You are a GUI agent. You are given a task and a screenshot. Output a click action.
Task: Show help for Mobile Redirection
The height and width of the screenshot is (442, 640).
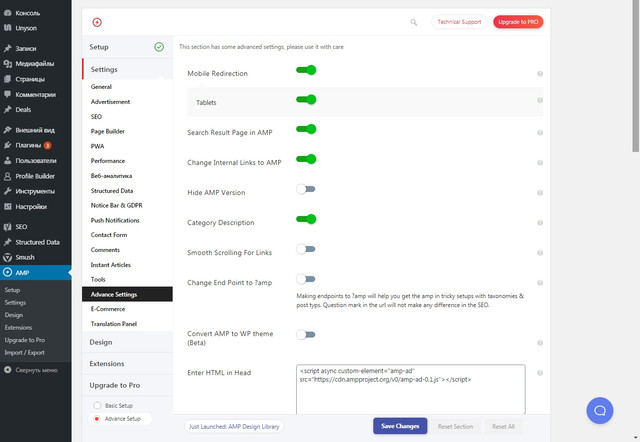click(540, 74)
